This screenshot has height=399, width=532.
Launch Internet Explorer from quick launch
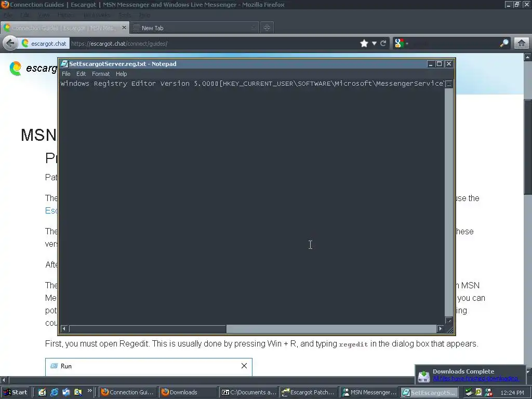coord(54,392)
